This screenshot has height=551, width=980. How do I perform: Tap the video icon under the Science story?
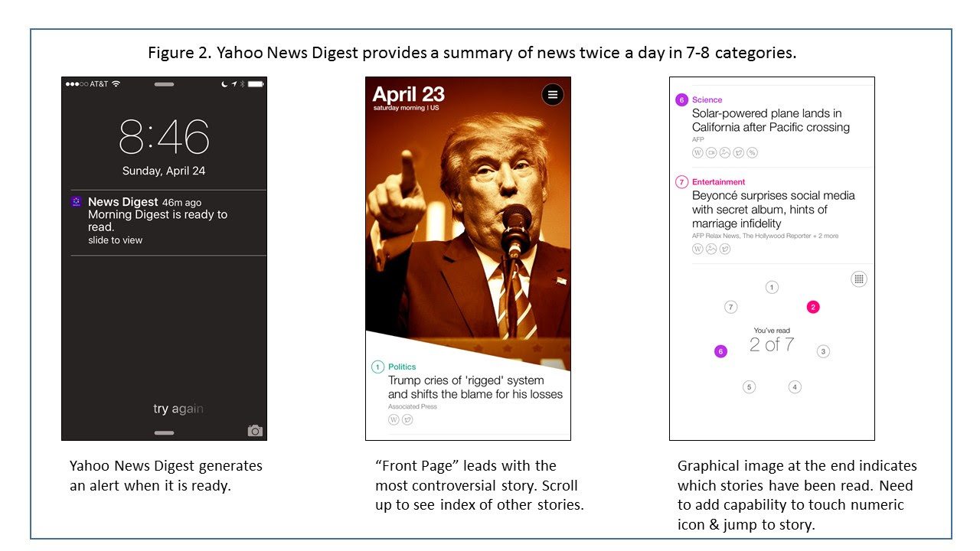711,153
